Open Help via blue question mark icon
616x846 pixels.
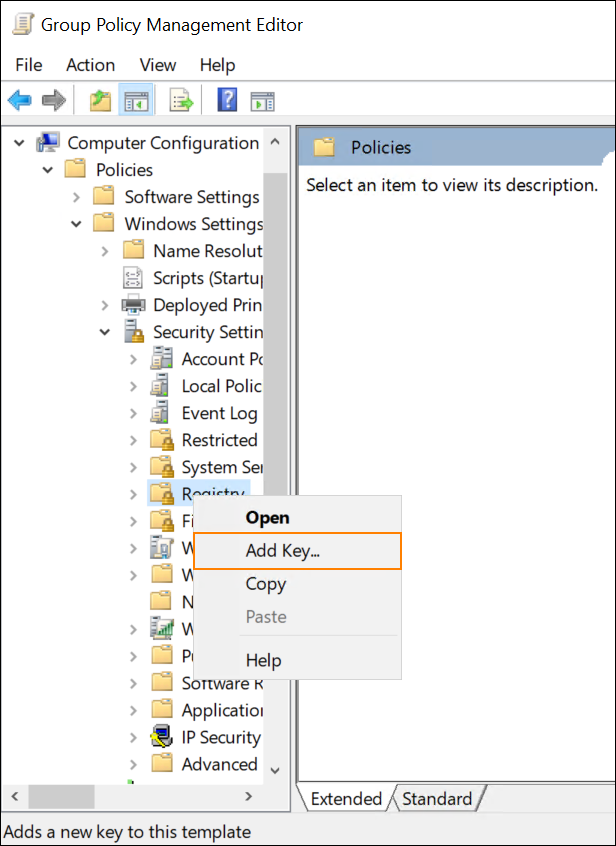[227, 100]
